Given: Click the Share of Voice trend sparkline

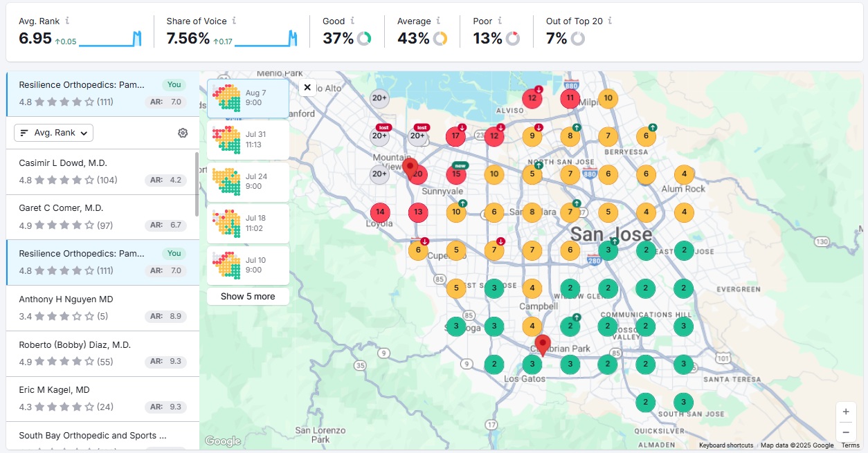Looking at the screenshot, I should pyautogui.click(x=266, y=39).
